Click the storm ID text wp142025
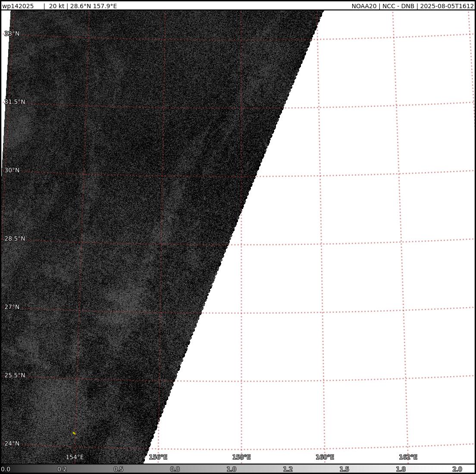 point(18,6)
